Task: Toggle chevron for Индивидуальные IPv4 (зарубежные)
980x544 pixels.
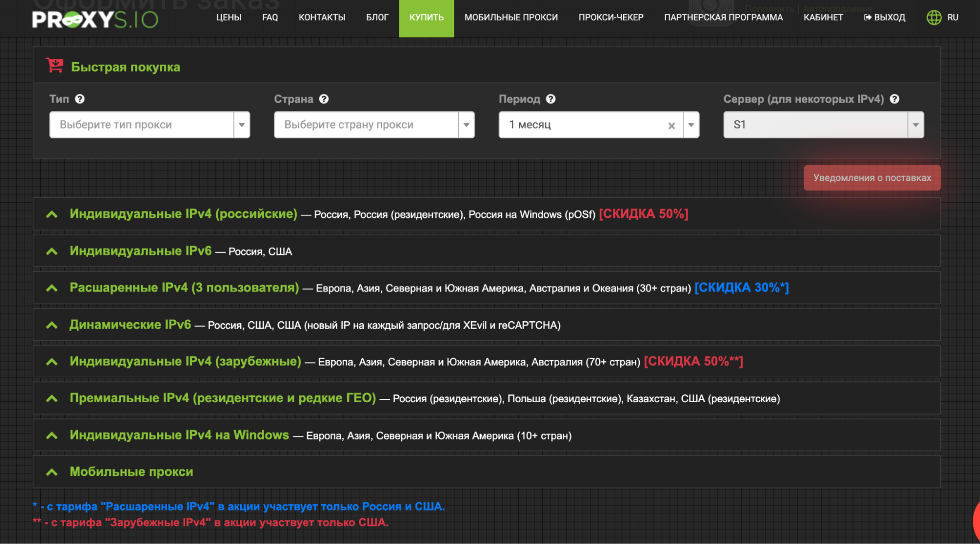Action: [51, 362]
